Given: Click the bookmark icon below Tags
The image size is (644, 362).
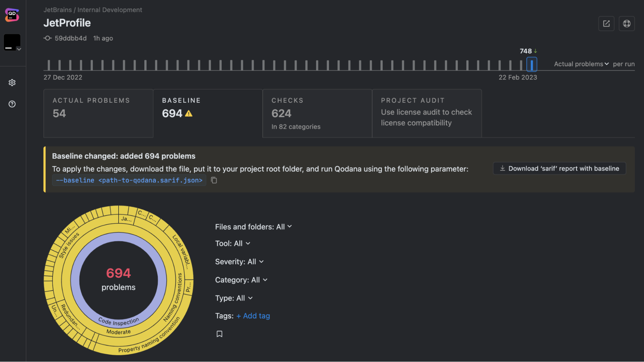Looking at the screenshot, I should click(219, 334).
